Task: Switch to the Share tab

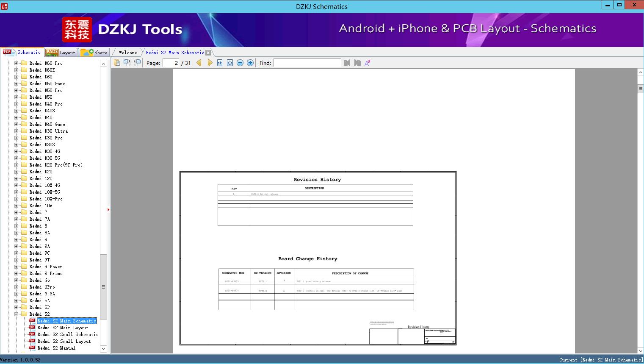Action: click(x=94, y=53)
